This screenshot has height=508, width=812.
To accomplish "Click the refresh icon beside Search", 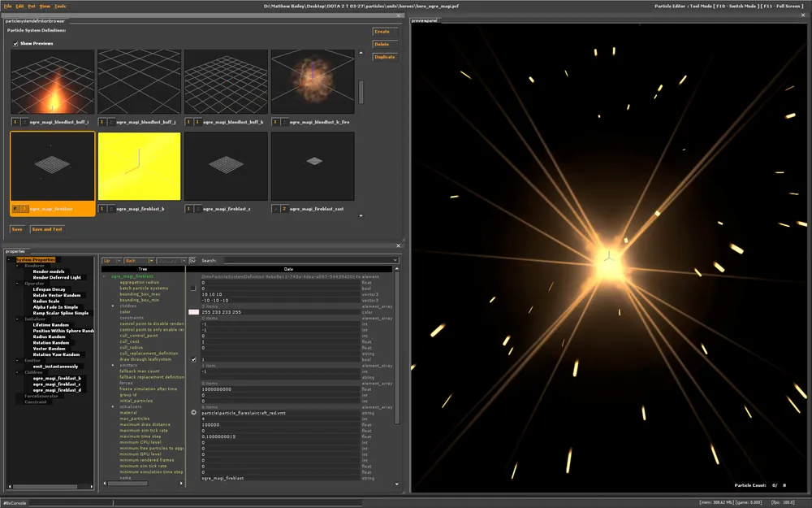I will pyautogui.click(x=192, y=261).
